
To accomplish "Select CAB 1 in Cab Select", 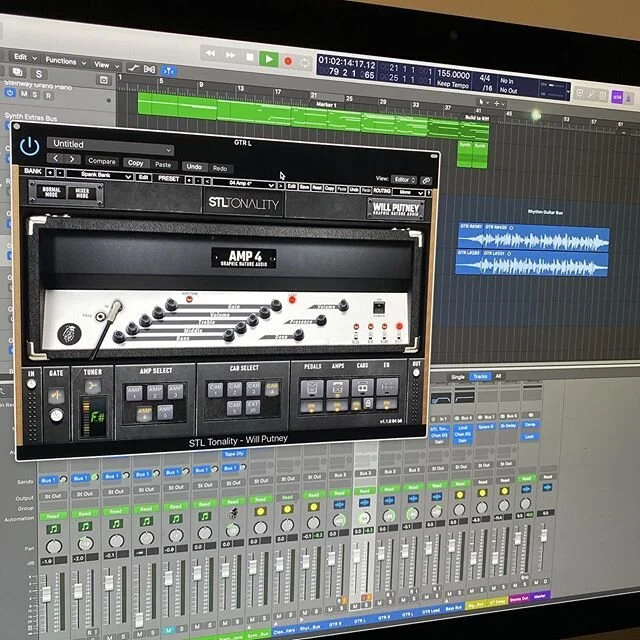I will (x=216, y=389).
